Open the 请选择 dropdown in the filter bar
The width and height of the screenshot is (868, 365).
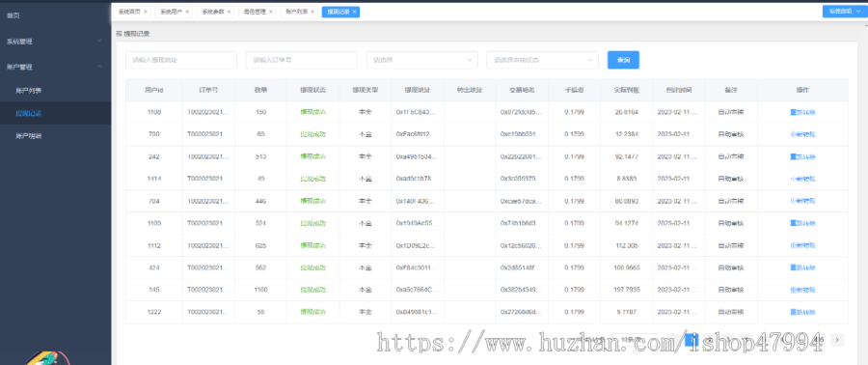click(421, 60)
